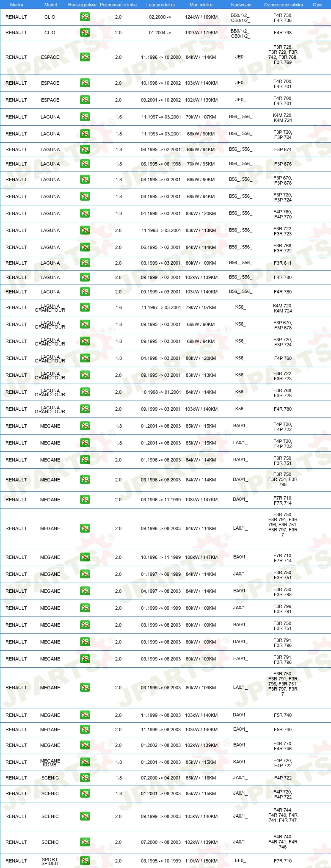Image resolution: width=331 pixels, height=868 pixels.
Task: Select the fuel icon for Espace 84kW / 114KM
Action: [85, 57]
